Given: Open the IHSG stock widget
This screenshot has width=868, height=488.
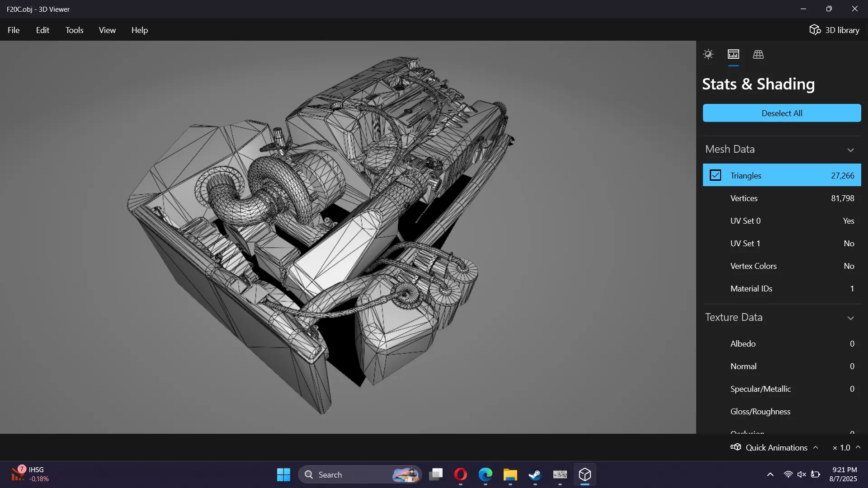Looking at the screenshot, I should (x=30, y=474).
